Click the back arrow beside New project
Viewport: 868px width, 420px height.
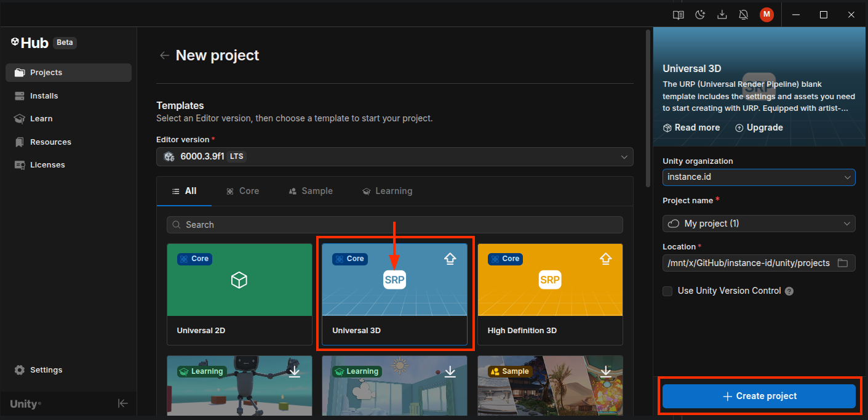164,55
